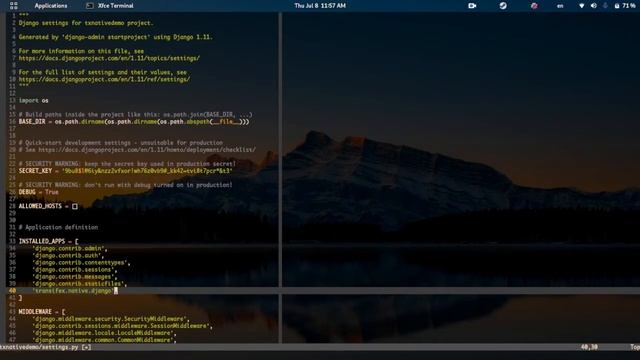This screenshot has width=640, height=360.
Task: Open the workspace overview grid icon
Action: click(13, 6)
